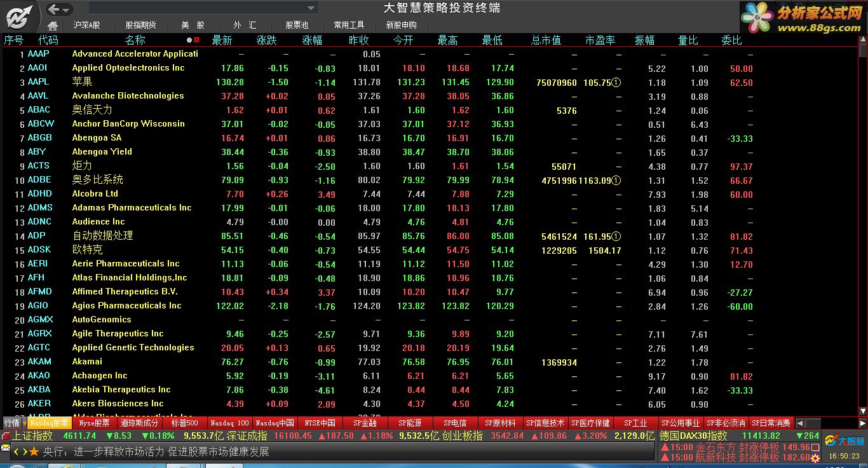
Task: Open the 股票池 menu
Action: click(x=297, y=25)
